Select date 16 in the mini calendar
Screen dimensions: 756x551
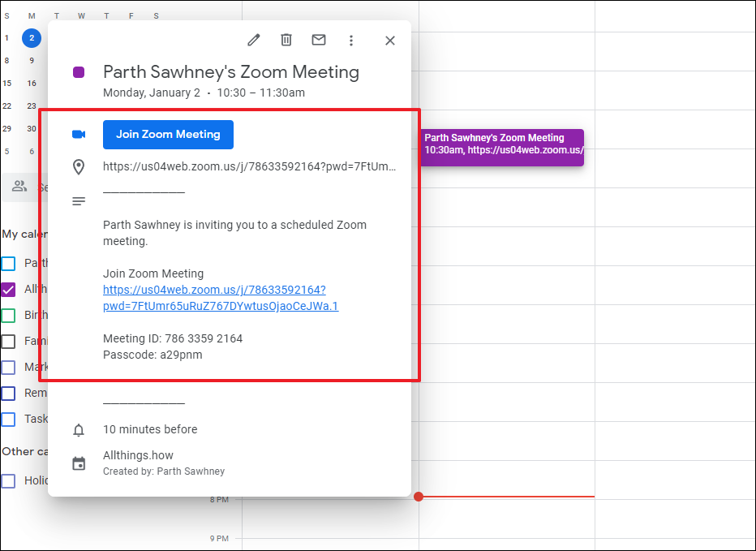click(32, 83)
